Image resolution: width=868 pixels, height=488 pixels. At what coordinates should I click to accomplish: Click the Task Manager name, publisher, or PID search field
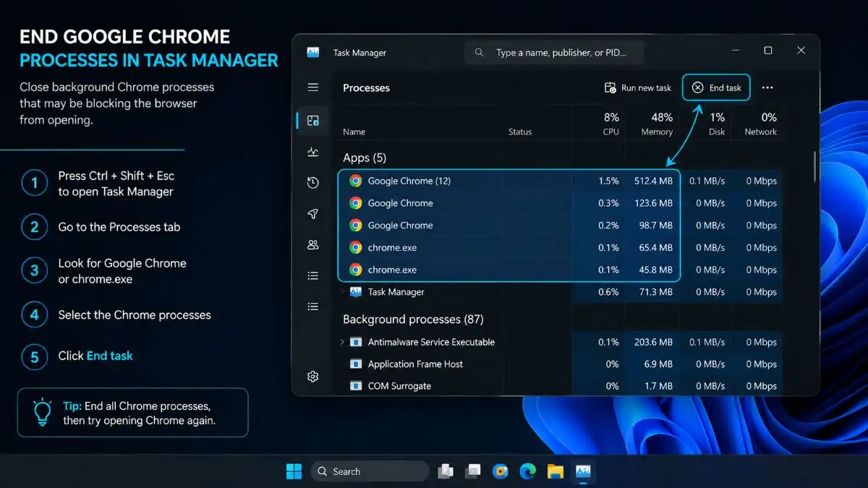coord(554,53)
